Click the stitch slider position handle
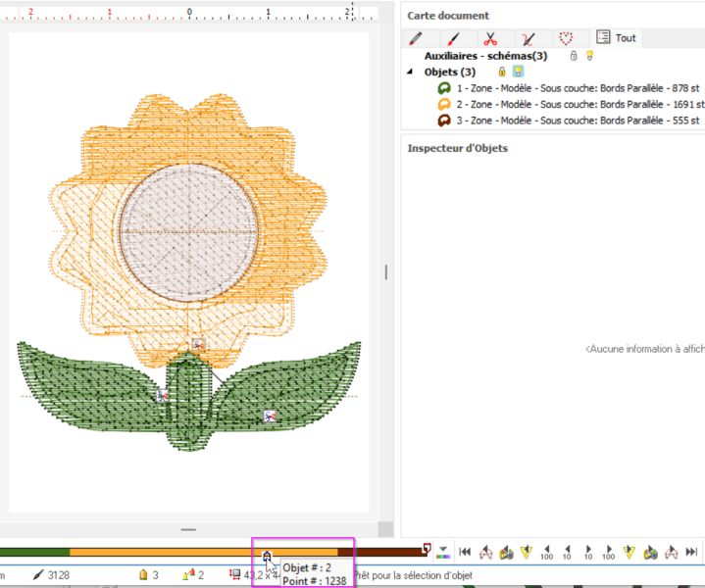705x588 pixels. 267,556
